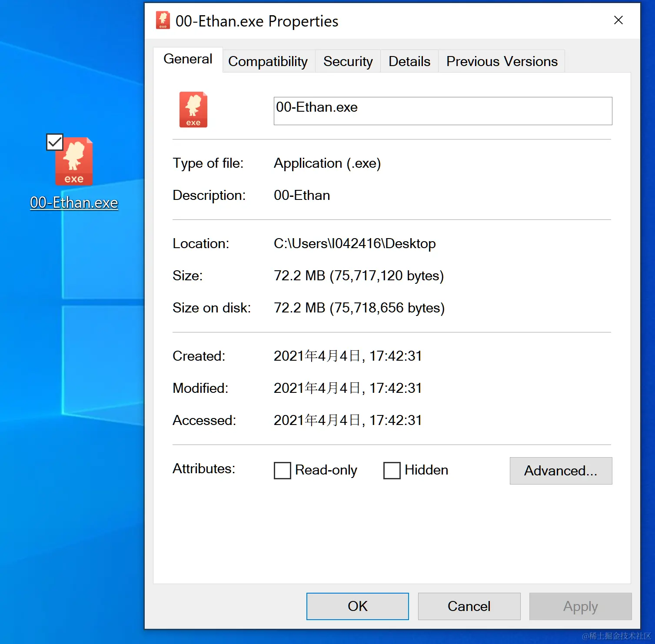Click the 00-Ethan description value
Viewport: 655px width, 644px height.
pos(302,195)
